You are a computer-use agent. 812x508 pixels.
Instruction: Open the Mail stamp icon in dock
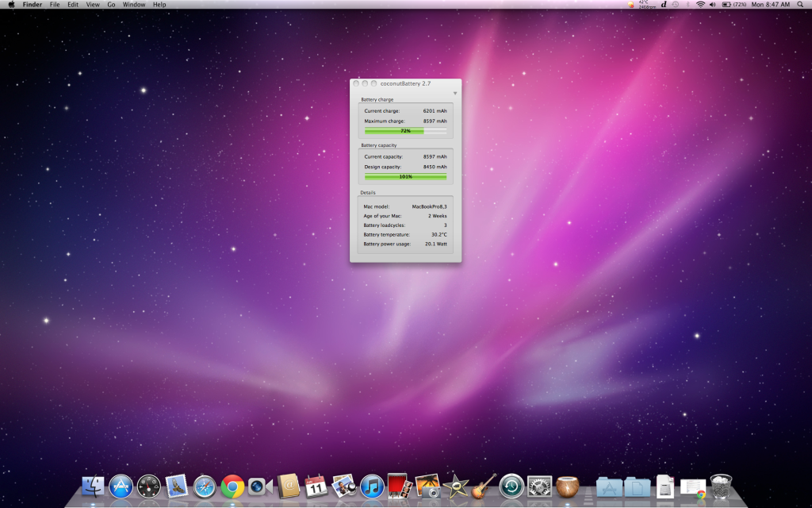click(177, 487)
